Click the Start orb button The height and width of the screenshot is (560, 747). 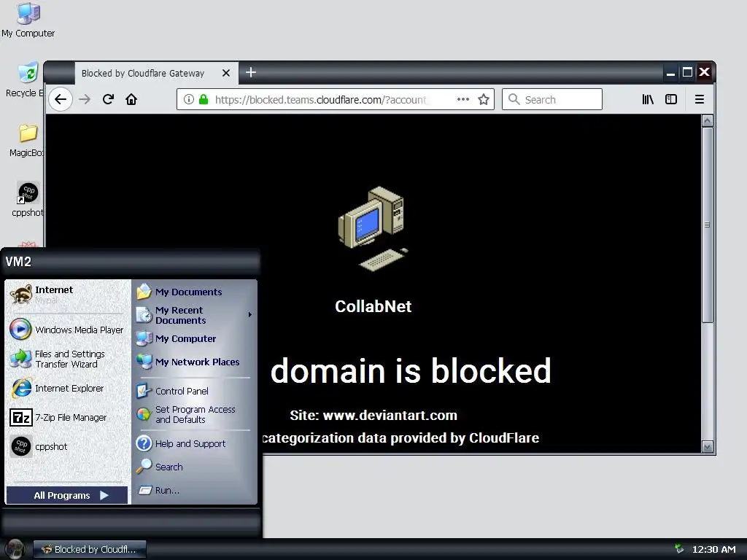(x=15, y=548)
